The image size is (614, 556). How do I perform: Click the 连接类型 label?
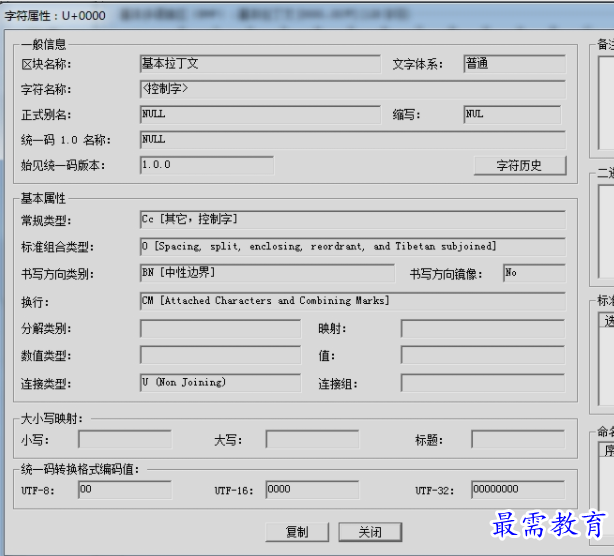pos(46,384)
